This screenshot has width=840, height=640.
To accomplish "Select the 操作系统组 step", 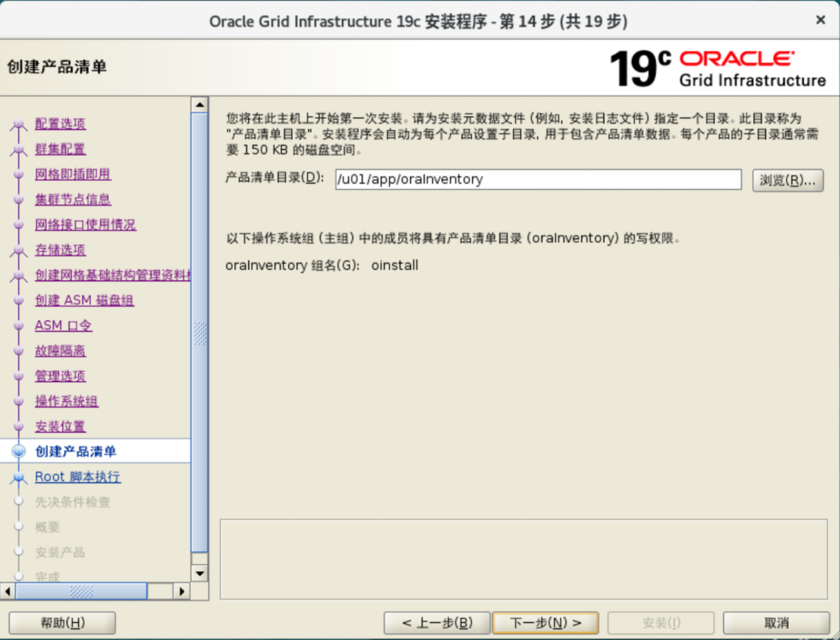I will 66,401.
